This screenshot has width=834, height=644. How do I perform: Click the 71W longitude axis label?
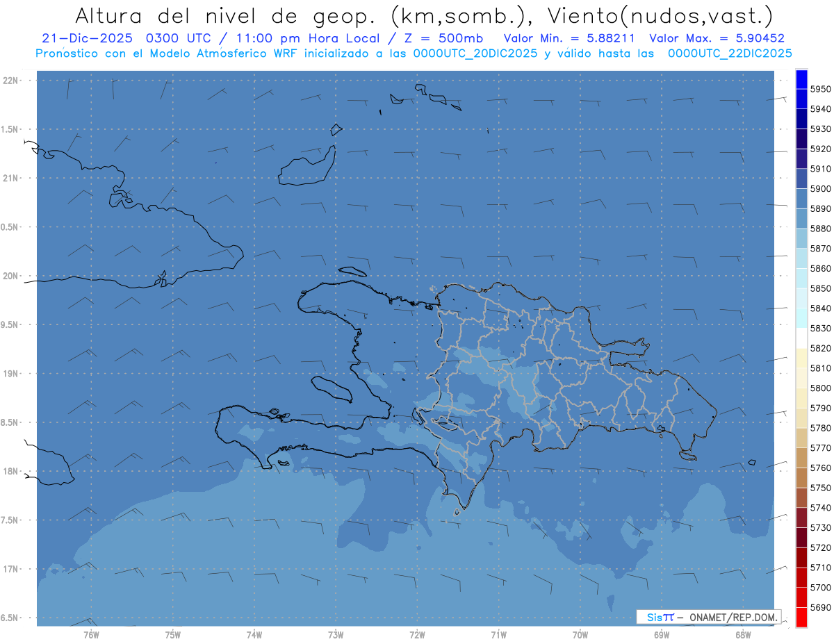pos(498,635)
